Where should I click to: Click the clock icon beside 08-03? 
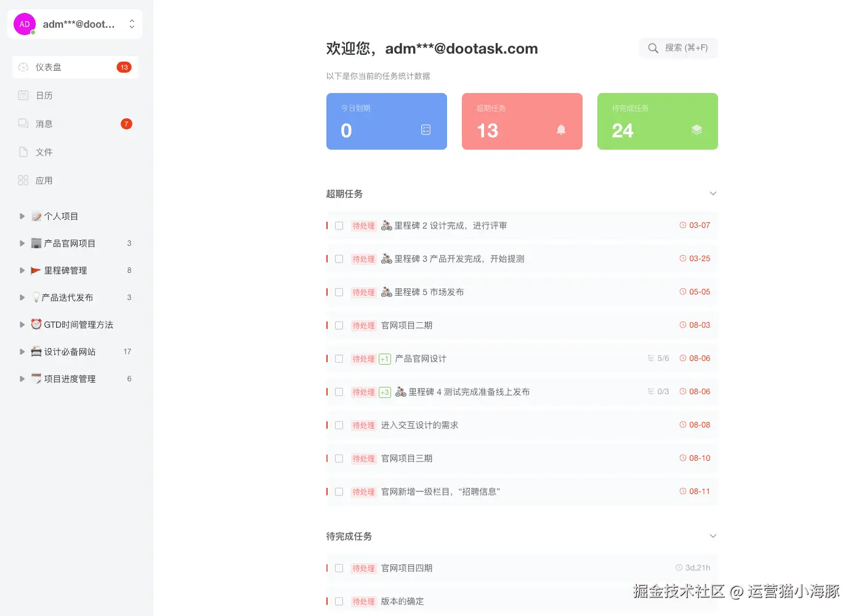tap(683, 325)
